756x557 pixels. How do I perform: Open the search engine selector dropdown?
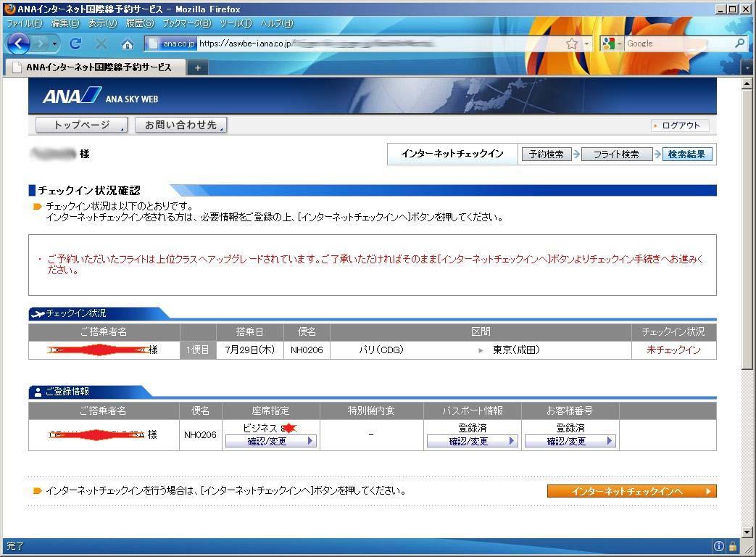(612, 44)
